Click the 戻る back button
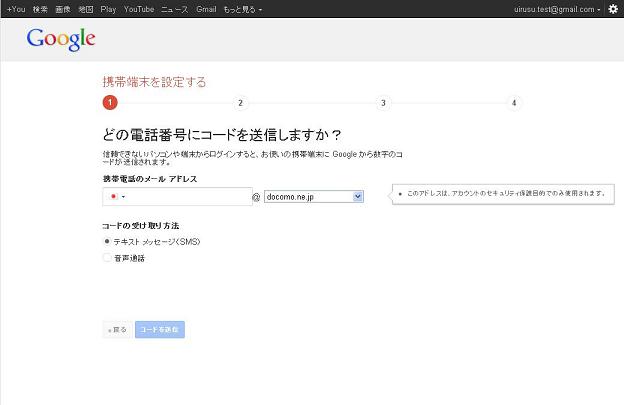 [x=117, y=329]
